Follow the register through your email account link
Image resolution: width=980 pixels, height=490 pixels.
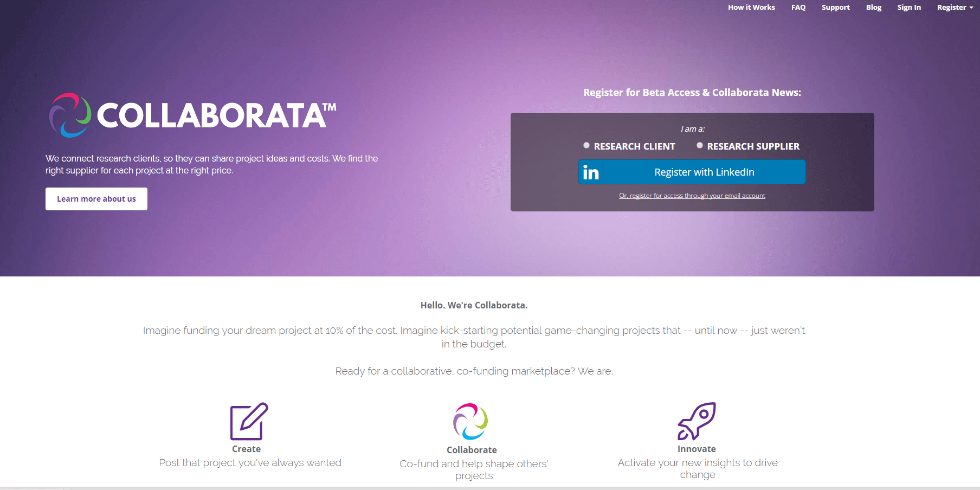pyautogui.click(x=692, y=196)
